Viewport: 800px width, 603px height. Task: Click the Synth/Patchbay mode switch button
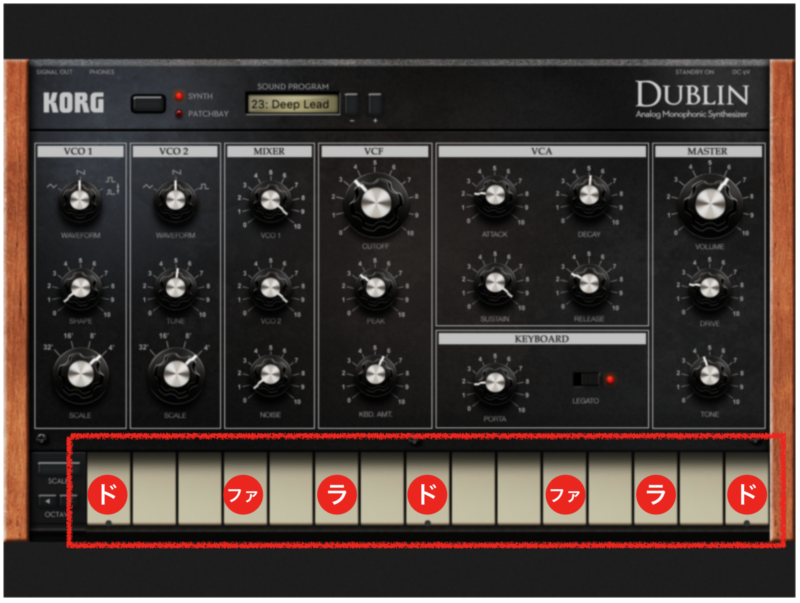point(148,104)
